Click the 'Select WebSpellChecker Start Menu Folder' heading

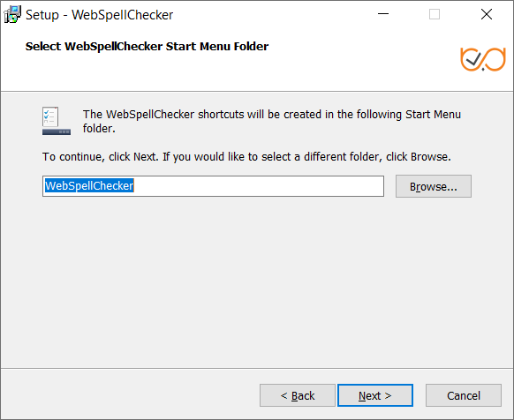[x=147, y=47]
